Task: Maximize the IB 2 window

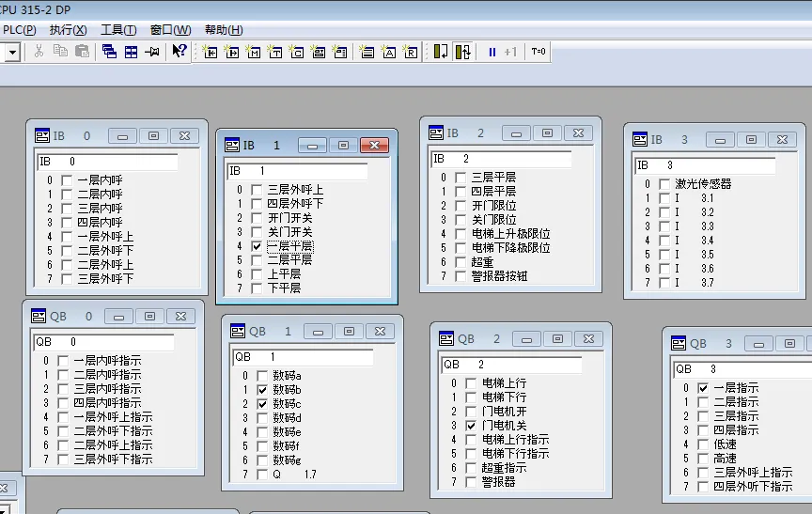Action: (547, 133)
